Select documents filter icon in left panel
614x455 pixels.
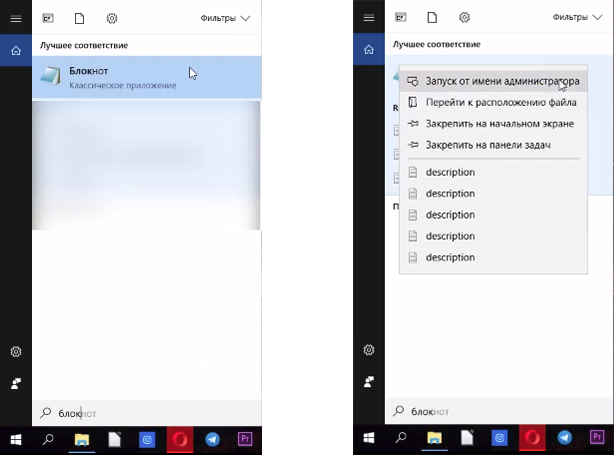(x=79, y=18)
